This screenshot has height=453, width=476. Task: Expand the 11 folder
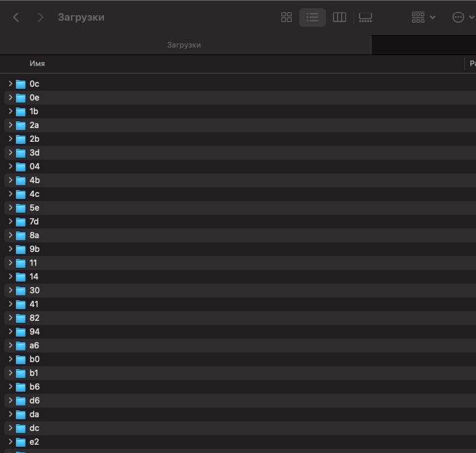click(10, 262)
